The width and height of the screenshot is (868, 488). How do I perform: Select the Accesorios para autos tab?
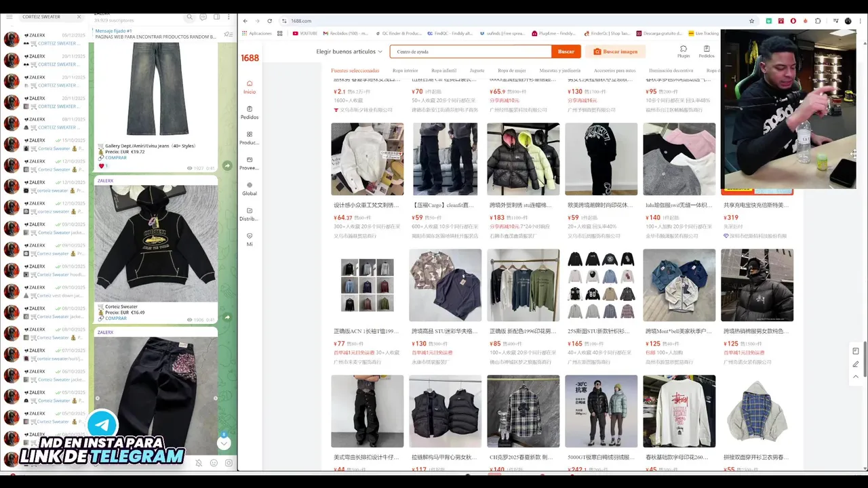pos(615,70)
